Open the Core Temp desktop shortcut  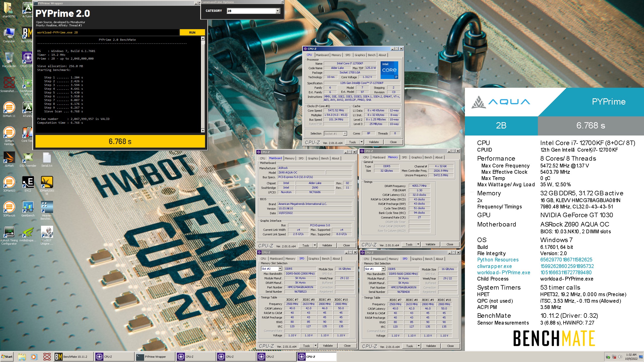click(27, 134)
